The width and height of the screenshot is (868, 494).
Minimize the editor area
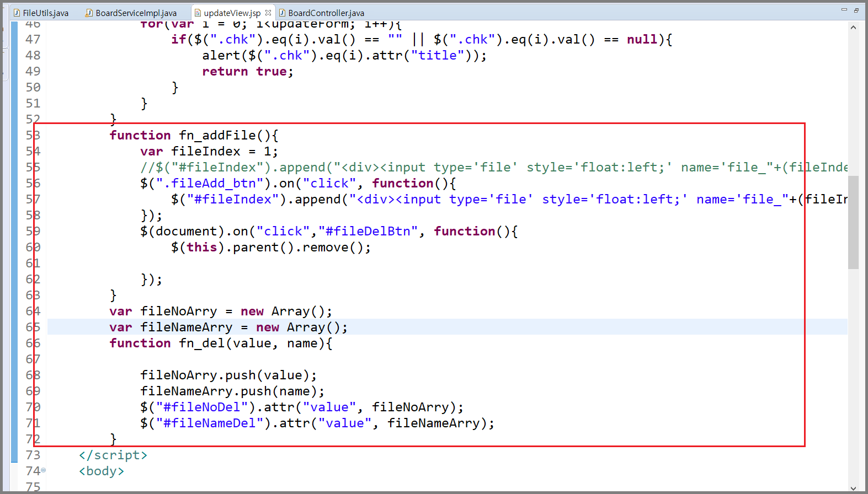click(x=844, y=10)
